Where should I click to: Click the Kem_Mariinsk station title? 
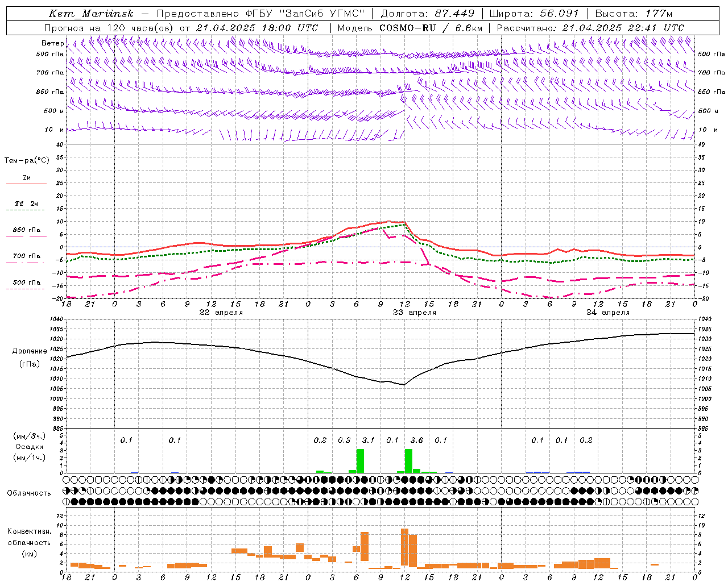(91, 14)
